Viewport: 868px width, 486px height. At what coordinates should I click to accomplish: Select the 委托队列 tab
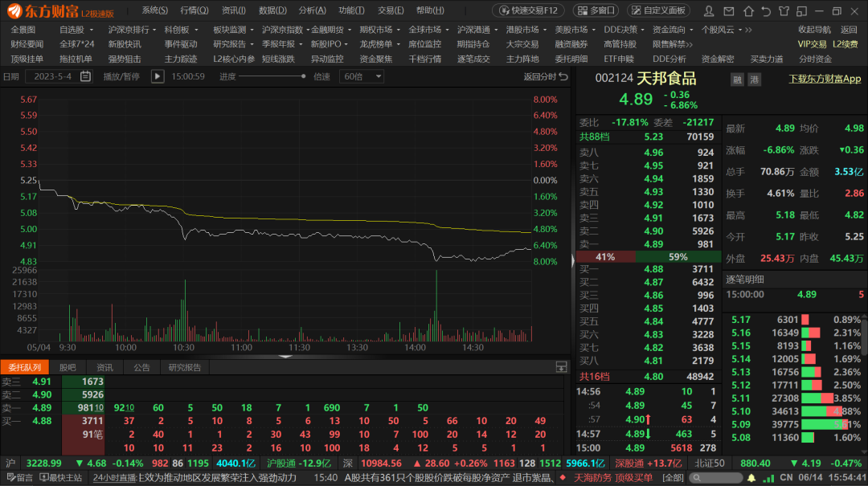tap(25, 367)
